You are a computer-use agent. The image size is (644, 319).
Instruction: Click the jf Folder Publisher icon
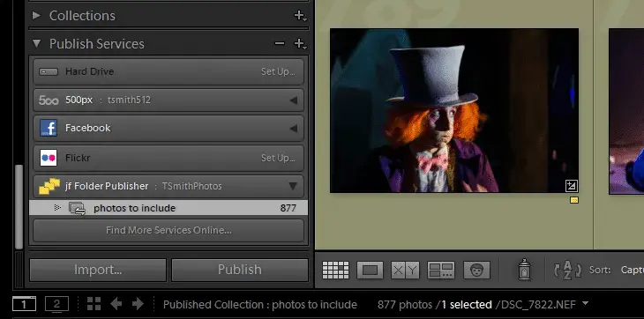(x=49, y=186)
